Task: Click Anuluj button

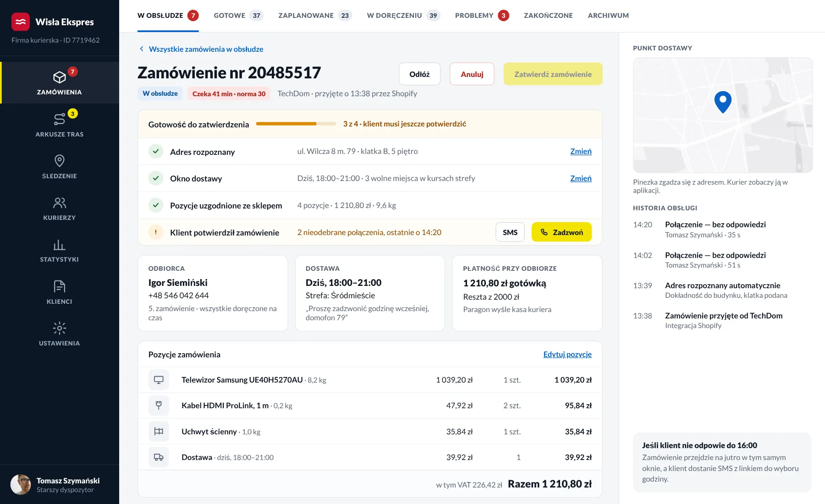Action: [x=472, y=74]
